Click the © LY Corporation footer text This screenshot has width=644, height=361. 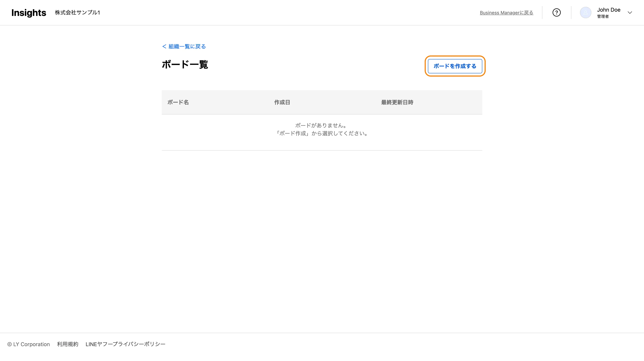pos(28,344)
